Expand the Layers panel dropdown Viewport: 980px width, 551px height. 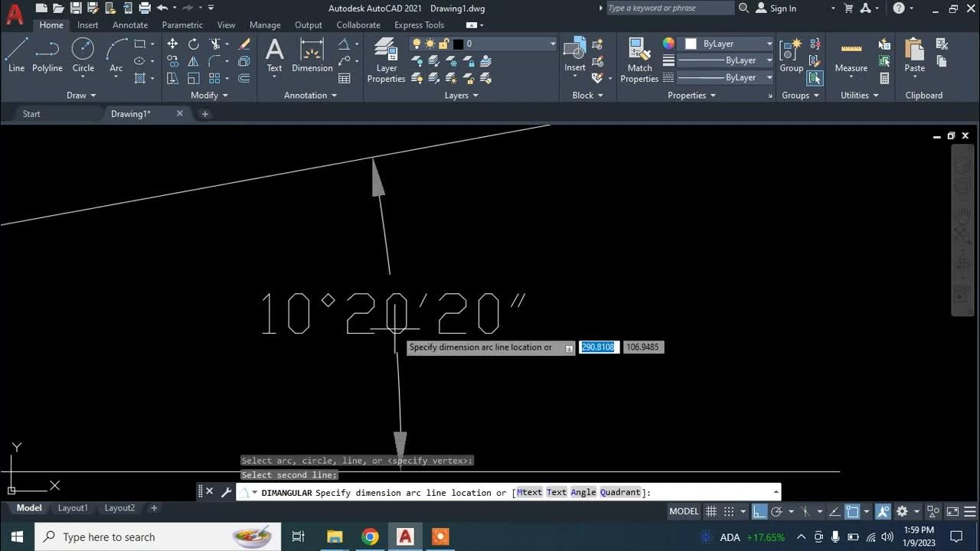point(462,96)
